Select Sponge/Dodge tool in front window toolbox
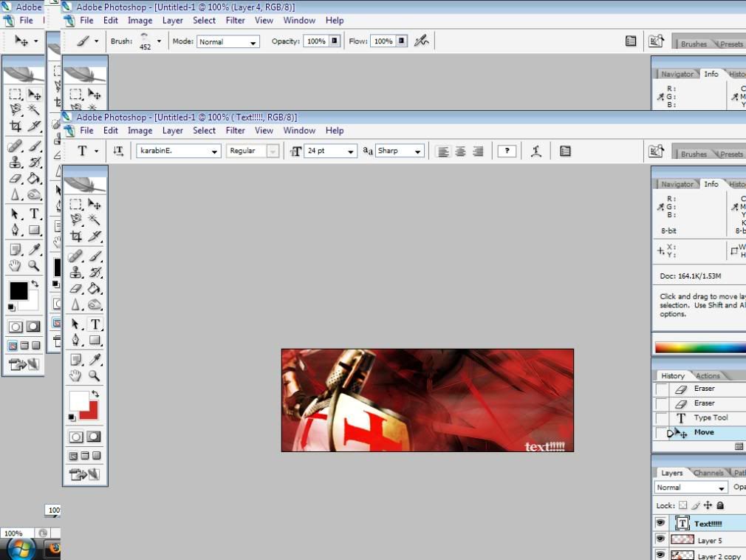The width and height of the screenshot is (746, 560). [95, 304]
